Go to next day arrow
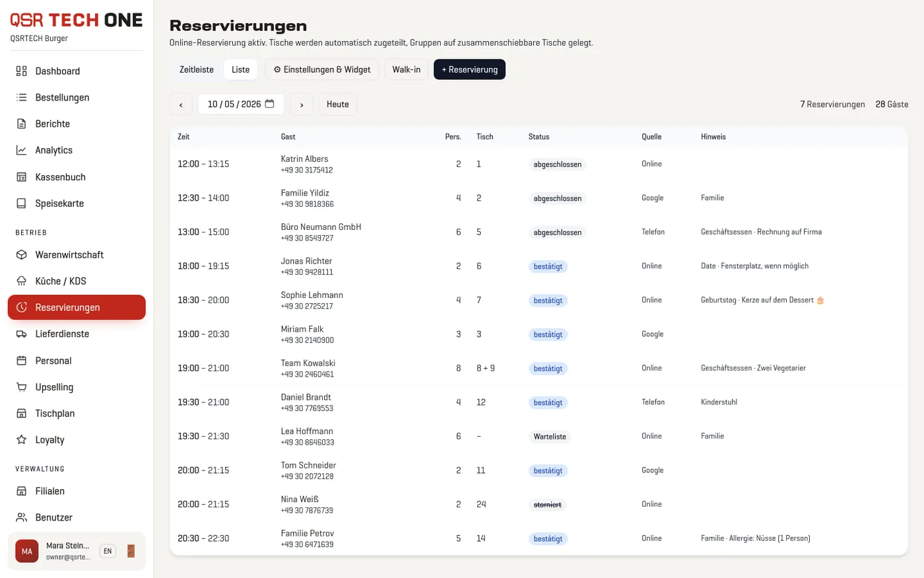 click(x=302, y=104)
